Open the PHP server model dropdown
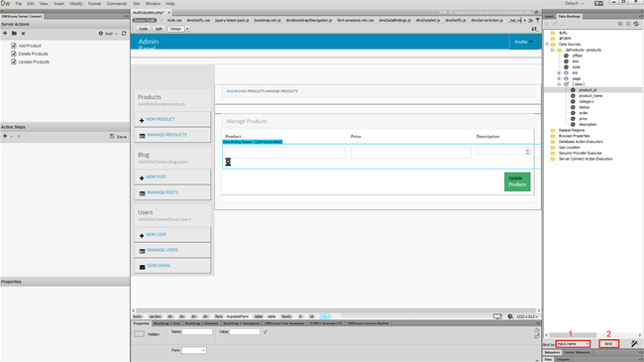The image size is (644, 362). click(111, 34)
